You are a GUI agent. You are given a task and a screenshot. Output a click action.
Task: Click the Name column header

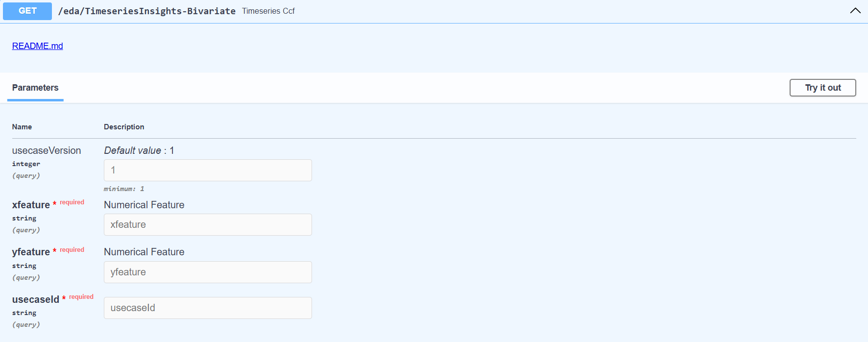point(22,127)
